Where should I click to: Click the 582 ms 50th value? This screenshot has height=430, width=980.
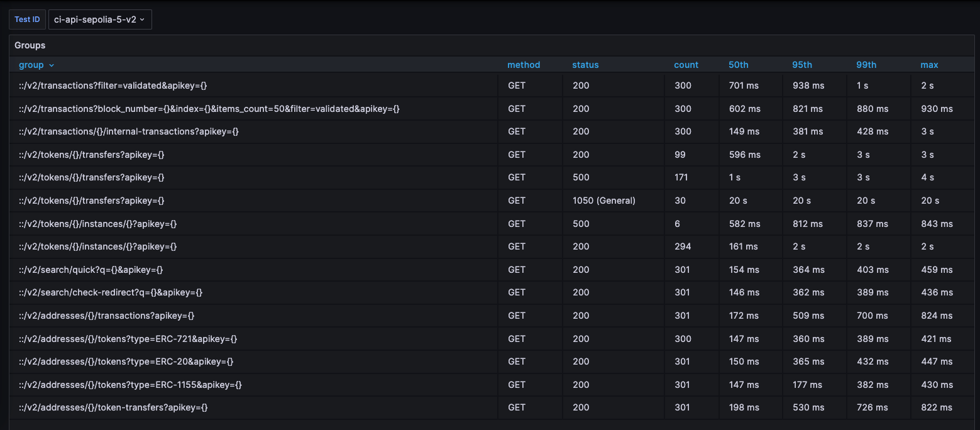click(x=745, y=224)
